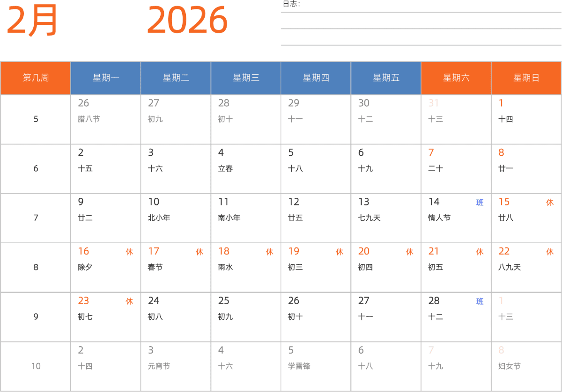562x392 pixels.
Task: Select date 23 with lunar 初七
Action: click(x=106, y=317)
